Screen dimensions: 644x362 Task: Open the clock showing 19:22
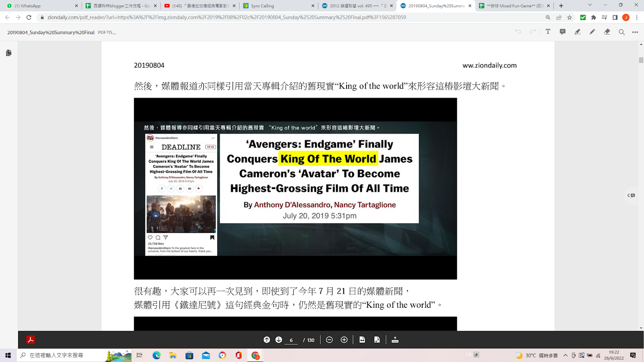coord(614,355)
